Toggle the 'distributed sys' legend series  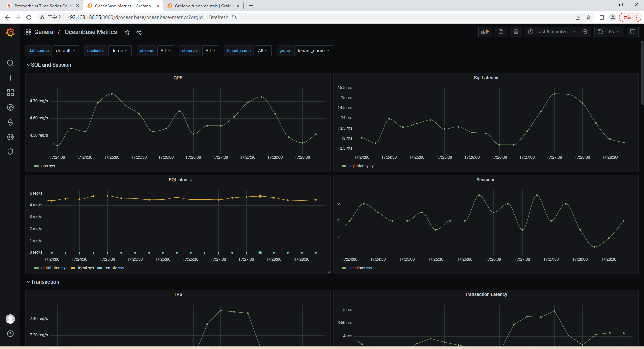54,268
